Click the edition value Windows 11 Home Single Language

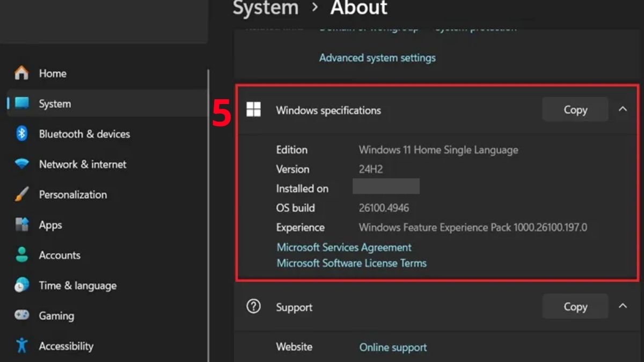click(x=438, y=150)
